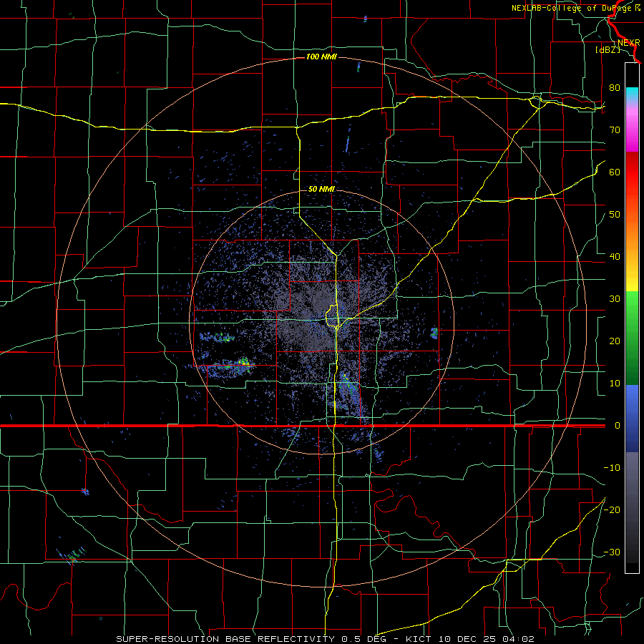This screenshot has height=644, width=644.
Task: Click the 0 value on dBZ scale
Action: [x=617, y=426]
